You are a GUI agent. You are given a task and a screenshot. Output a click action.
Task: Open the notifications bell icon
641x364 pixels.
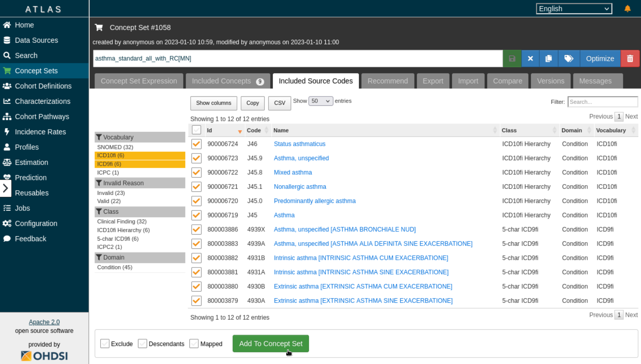627,9
